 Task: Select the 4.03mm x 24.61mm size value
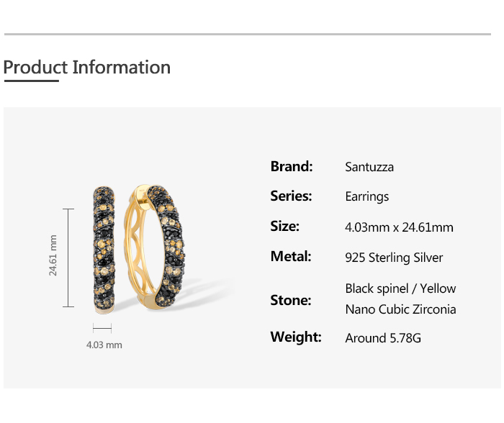(x=400, y=227)
